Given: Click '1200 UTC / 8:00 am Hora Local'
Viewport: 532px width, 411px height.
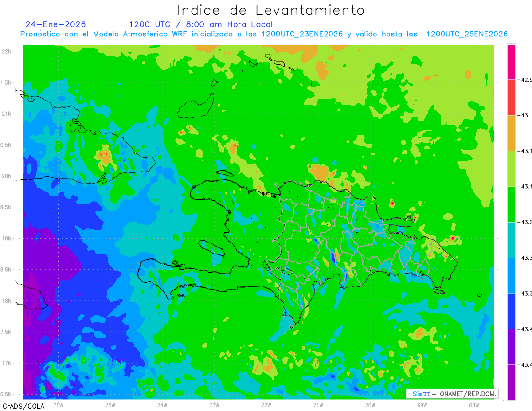Looking at the screenshot, I should 201,24.
